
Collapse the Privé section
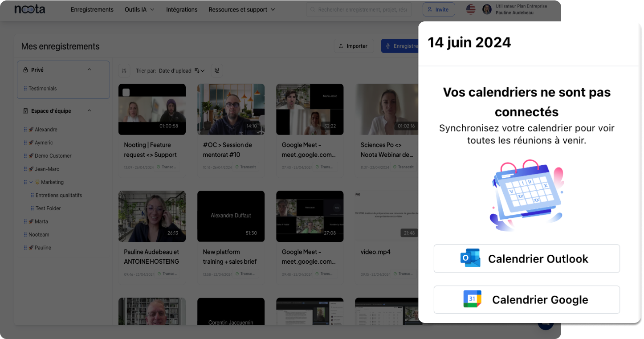(89, 69)
